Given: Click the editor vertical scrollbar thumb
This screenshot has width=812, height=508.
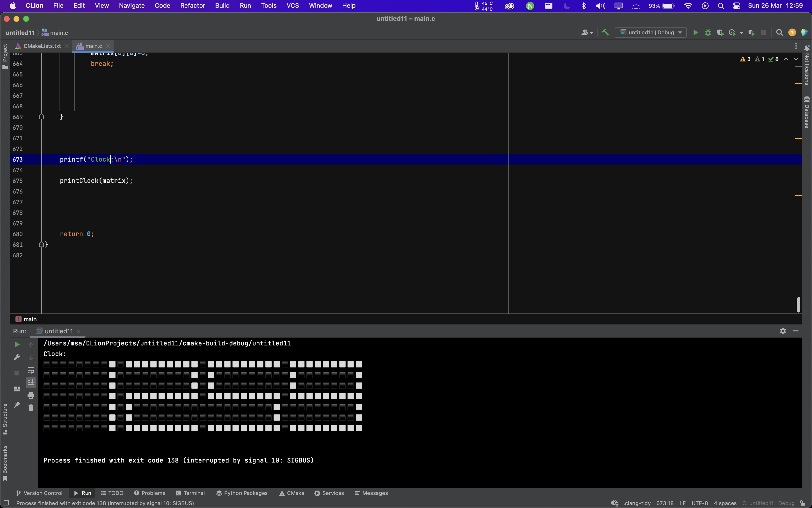Looking at the screenshot, I should point(798,304).
